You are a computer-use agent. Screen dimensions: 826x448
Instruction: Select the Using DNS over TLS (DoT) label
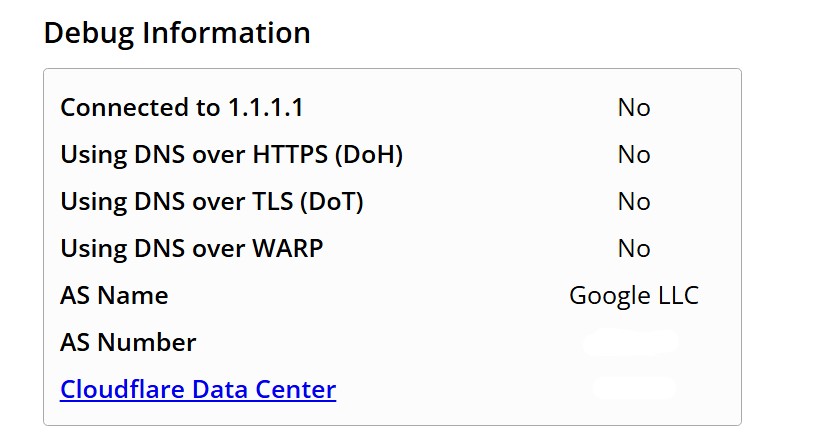click(212, 202)
